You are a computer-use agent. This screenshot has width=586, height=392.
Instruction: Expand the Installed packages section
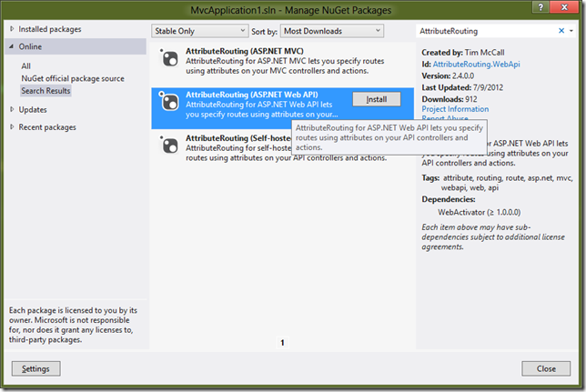(12, 29)
